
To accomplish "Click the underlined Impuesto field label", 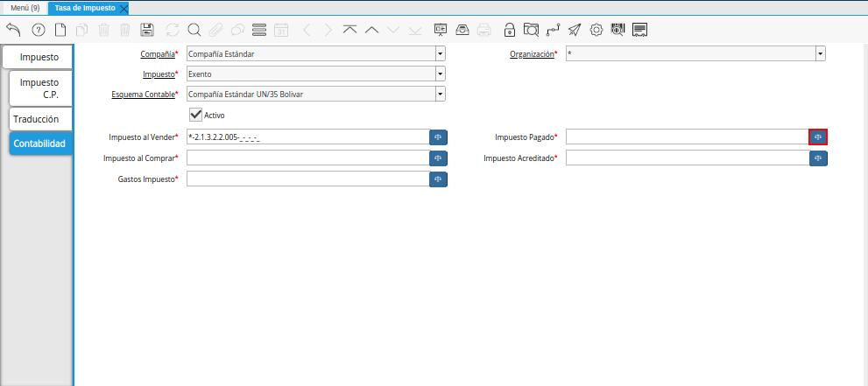I will tap(159, 74).
